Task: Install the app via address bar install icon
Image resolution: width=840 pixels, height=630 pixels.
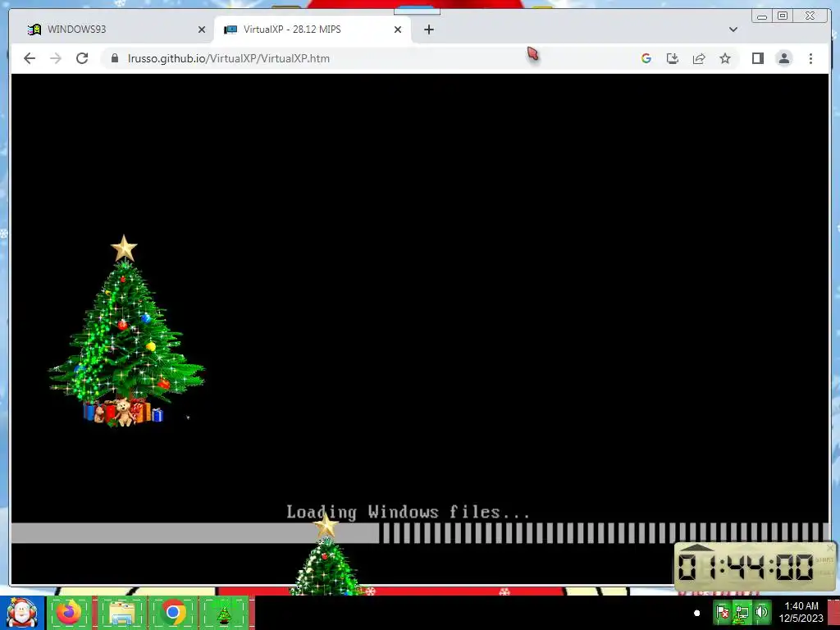Action: (x=673, y=58)
